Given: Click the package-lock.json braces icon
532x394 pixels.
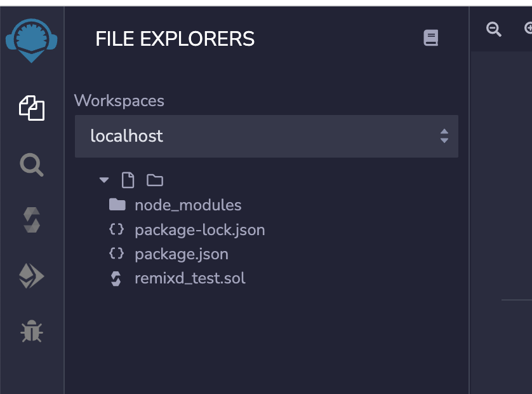Looking at the screenshot, I should [116, 229].
